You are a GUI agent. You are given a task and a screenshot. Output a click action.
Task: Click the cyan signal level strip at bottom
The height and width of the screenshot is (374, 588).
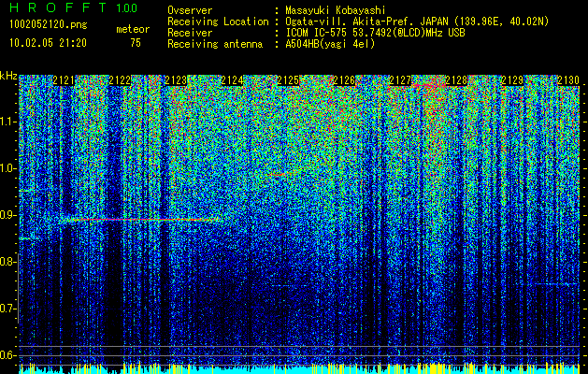coord(299,370)
